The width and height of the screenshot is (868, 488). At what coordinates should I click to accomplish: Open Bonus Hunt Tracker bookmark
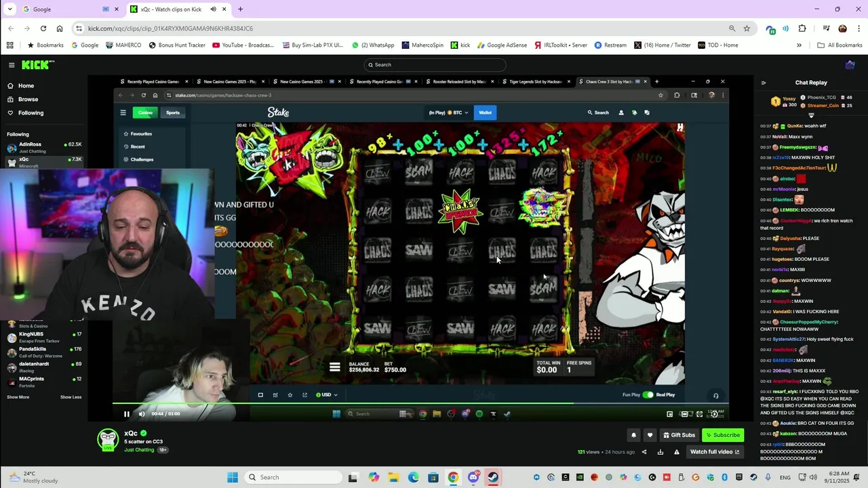click(176, 45)
